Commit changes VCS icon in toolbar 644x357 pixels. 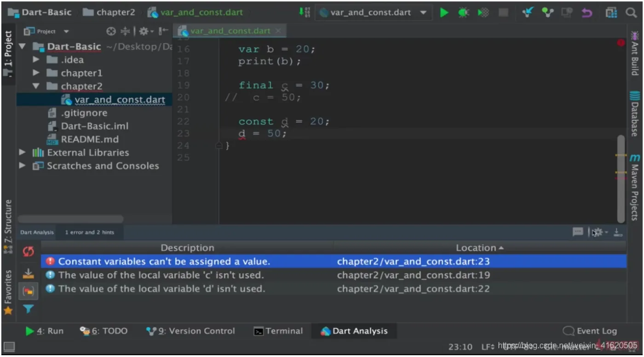(x=547, y=13)
